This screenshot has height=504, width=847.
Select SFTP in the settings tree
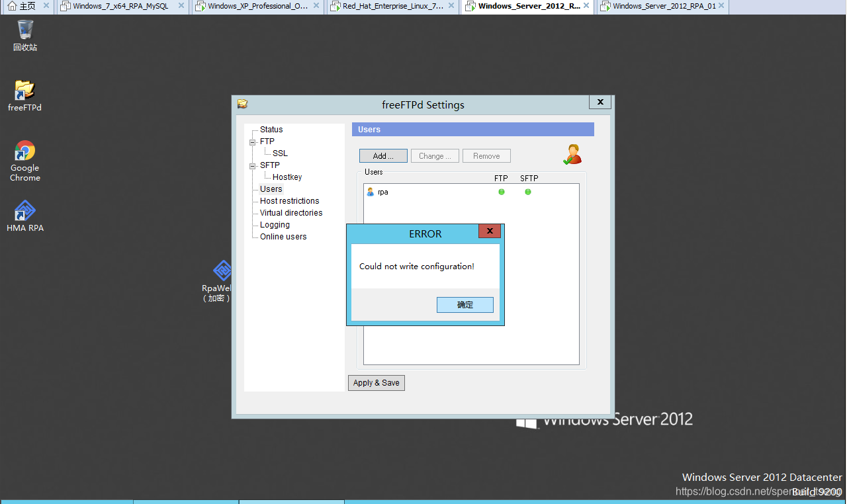[270, 165]
